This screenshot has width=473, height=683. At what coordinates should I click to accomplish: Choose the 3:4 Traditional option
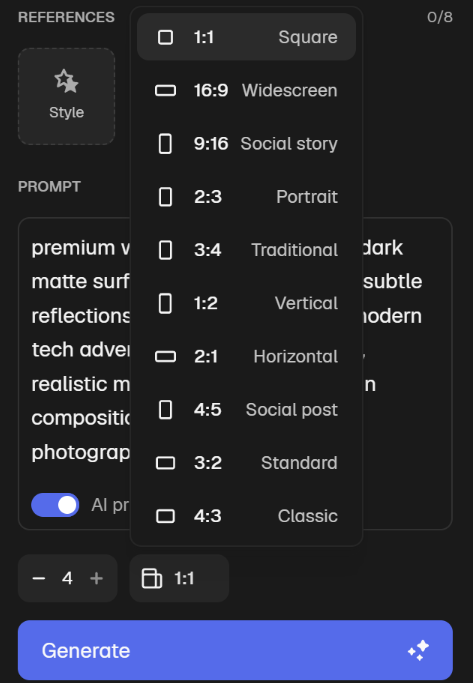click(247, 250)
